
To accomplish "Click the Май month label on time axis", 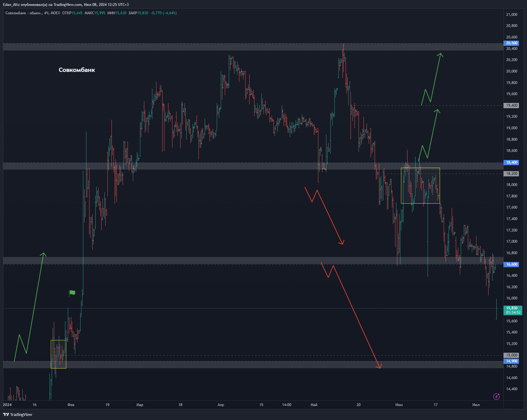I will 314,404.
